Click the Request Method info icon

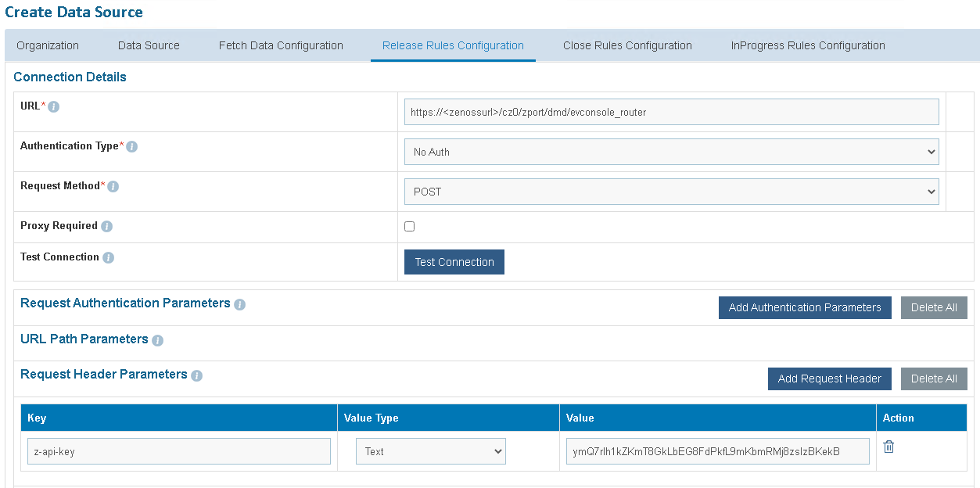click(113, 187)
